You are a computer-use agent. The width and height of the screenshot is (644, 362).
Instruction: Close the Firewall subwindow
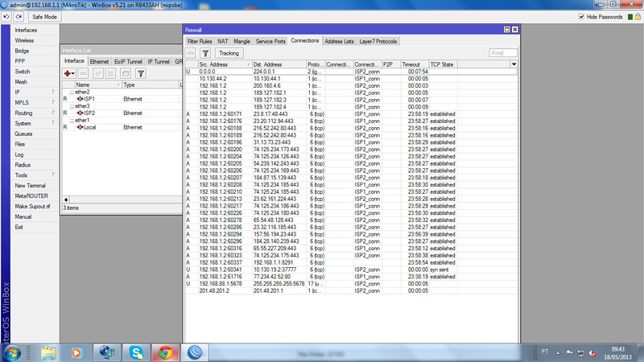[514, 30]
